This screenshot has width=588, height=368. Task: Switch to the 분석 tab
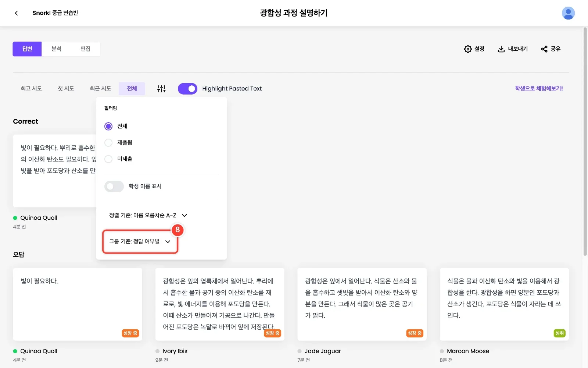(x=56, y=49)
